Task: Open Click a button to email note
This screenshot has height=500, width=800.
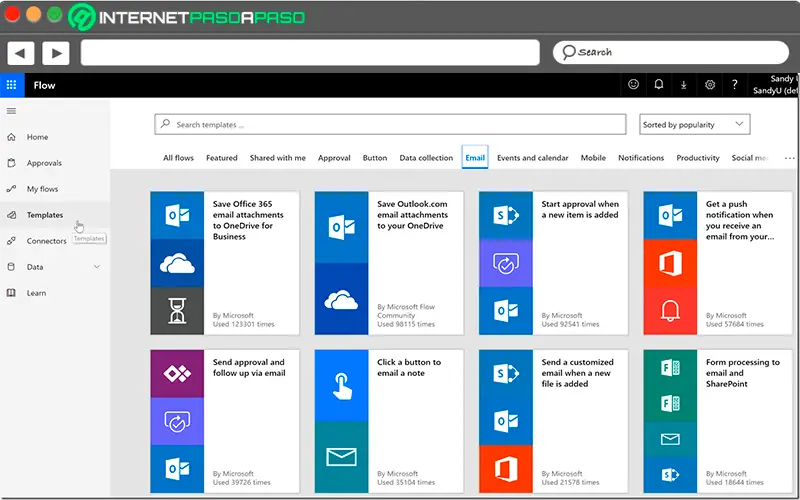Action: 389,421
